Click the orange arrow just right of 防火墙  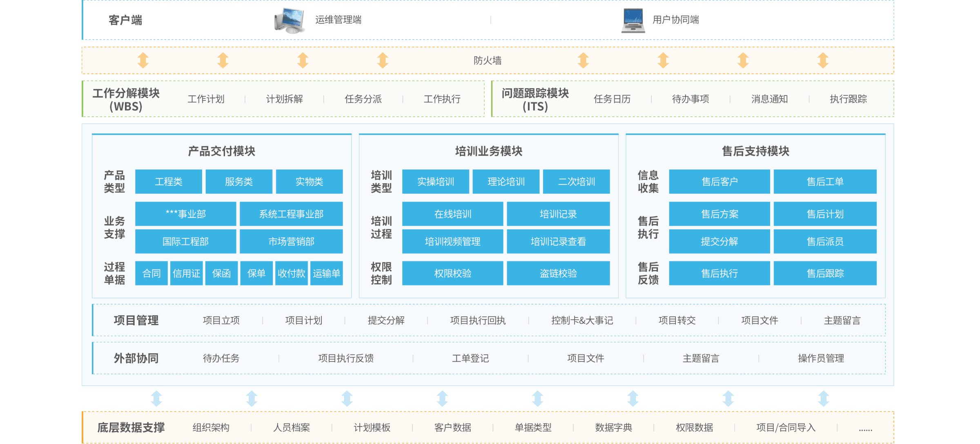point(583,60)
